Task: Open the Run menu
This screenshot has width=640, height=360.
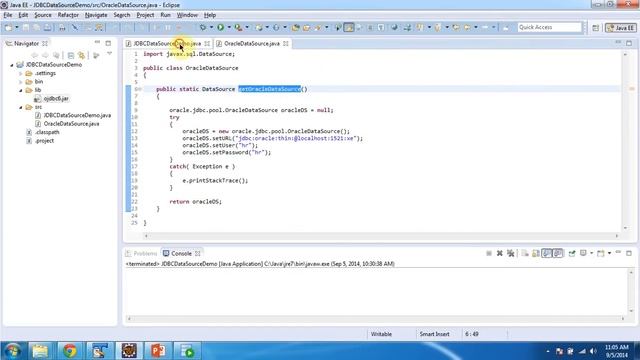Action: click(165, 15)
